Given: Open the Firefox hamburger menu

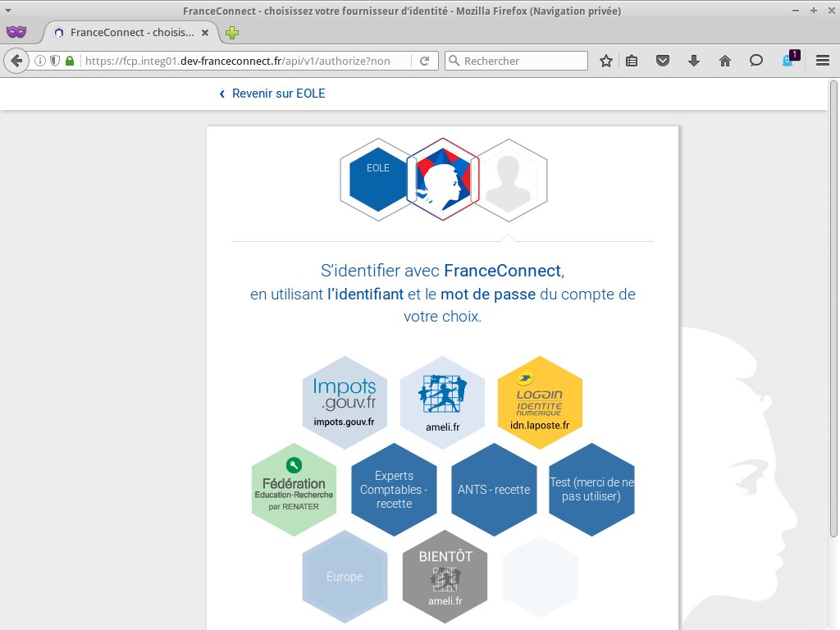Looking at the screenshot, I should click(823, 61).
